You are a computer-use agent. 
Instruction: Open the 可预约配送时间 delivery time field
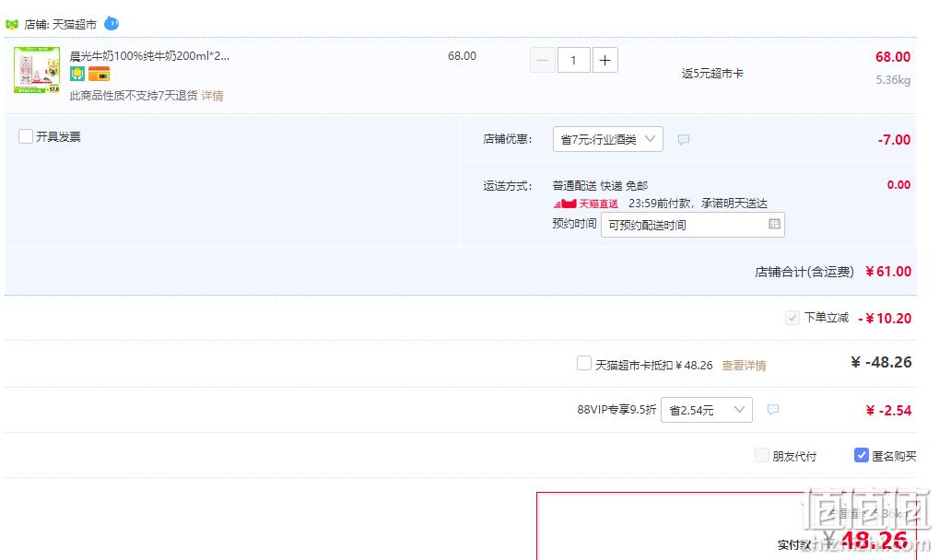693,225
